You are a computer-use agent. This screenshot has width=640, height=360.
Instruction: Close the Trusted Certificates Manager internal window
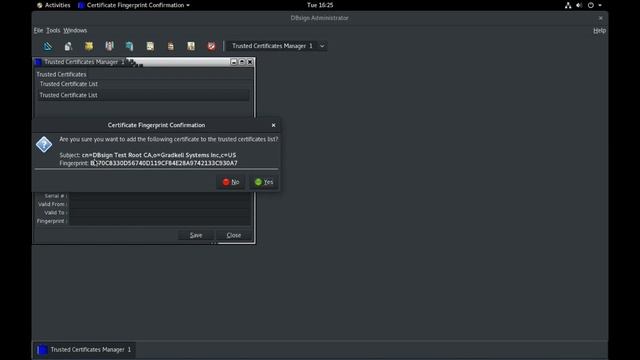tap(250, 62)
